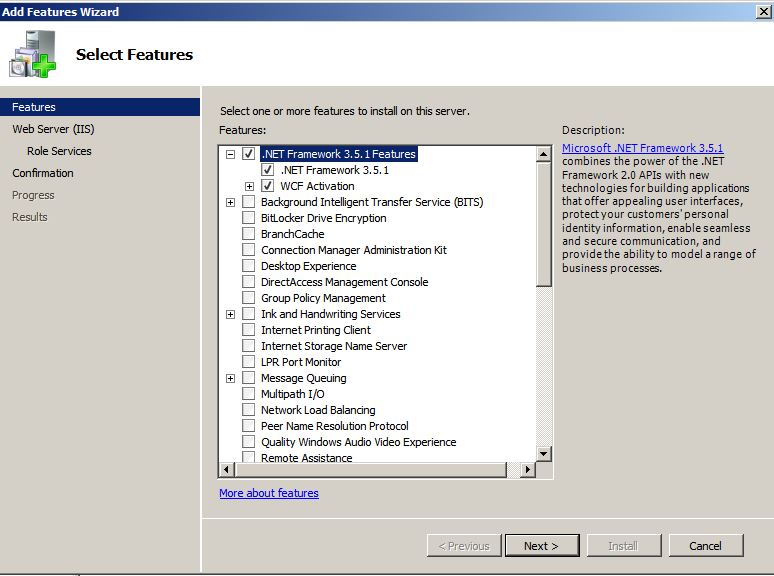This screenshot has width=774, height=576.
Task: Tick DirectAccess Management Console checkbox
Action: coord(248,282)
